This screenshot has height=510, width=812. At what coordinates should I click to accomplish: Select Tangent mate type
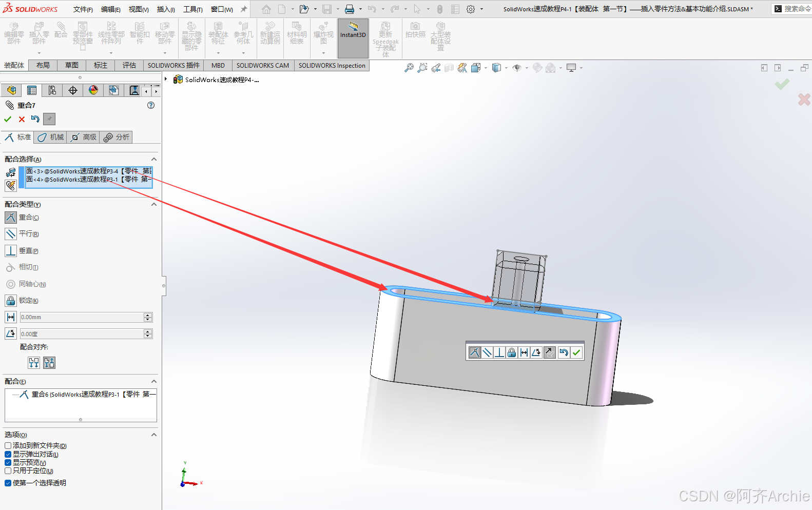click(x=11, y=267)
